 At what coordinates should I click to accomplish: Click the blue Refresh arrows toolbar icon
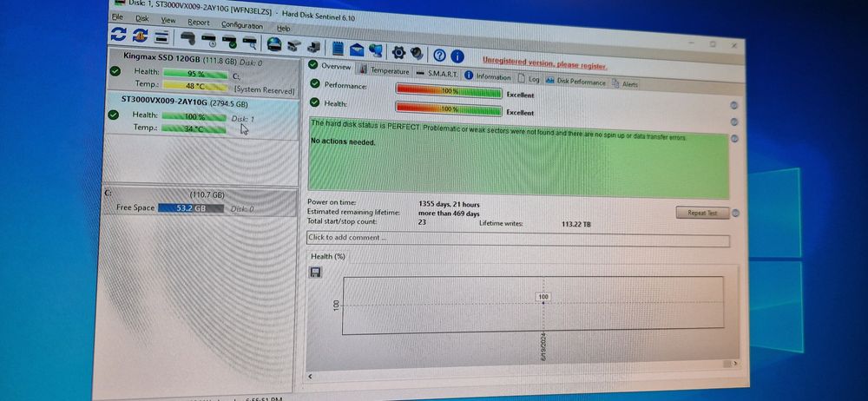tap(118, 35)
